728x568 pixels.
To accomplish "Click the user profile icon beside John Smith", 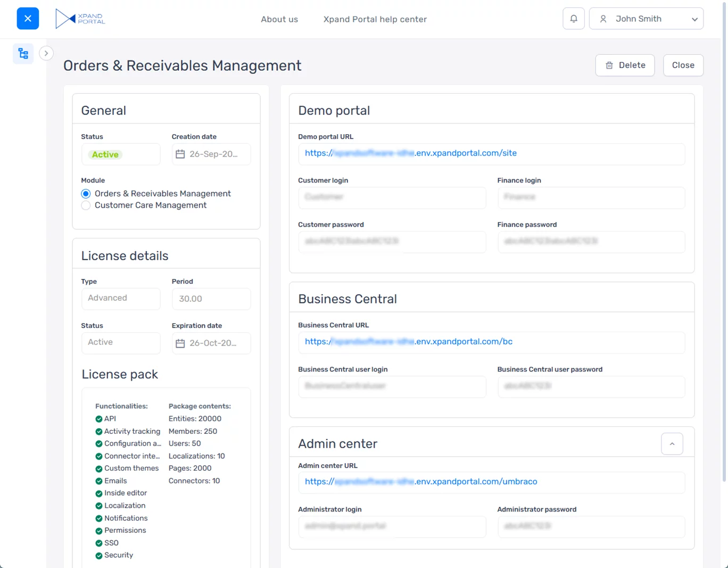I will click(603, 19).
